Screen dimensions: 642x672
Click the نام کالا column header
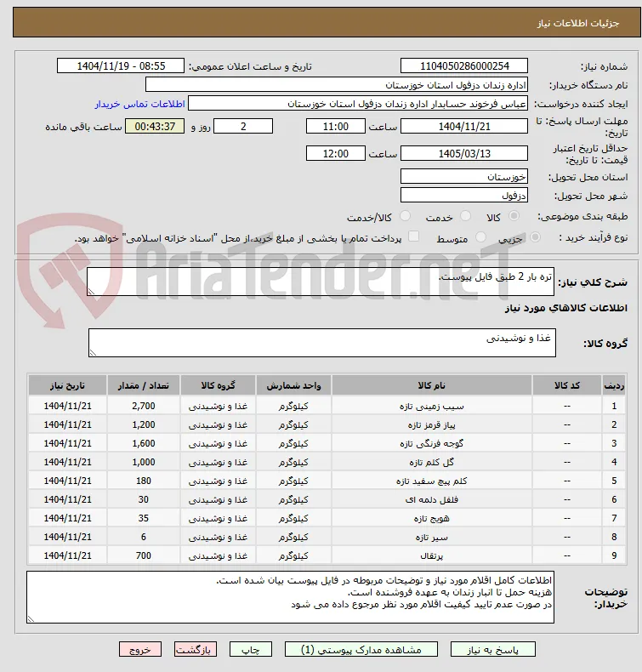pos(432,385)
